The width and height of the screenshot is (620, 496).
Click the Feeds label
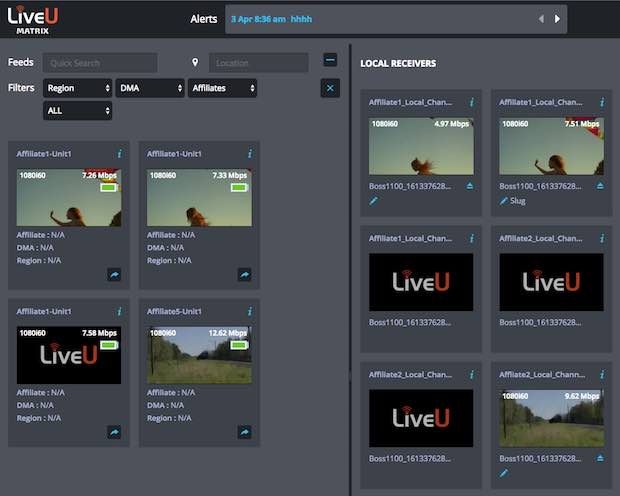tap(21, 62)
